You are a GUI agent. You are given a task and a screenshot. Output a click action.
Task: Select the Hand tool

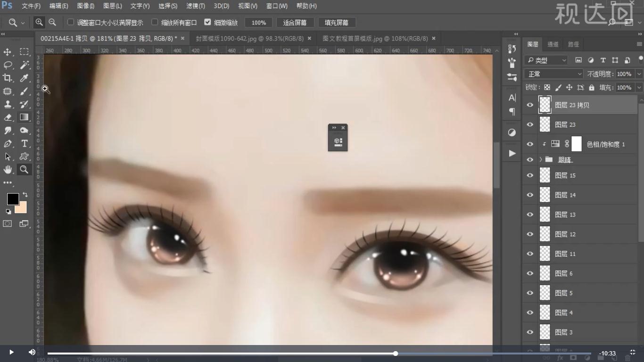(x=8, y=170)
